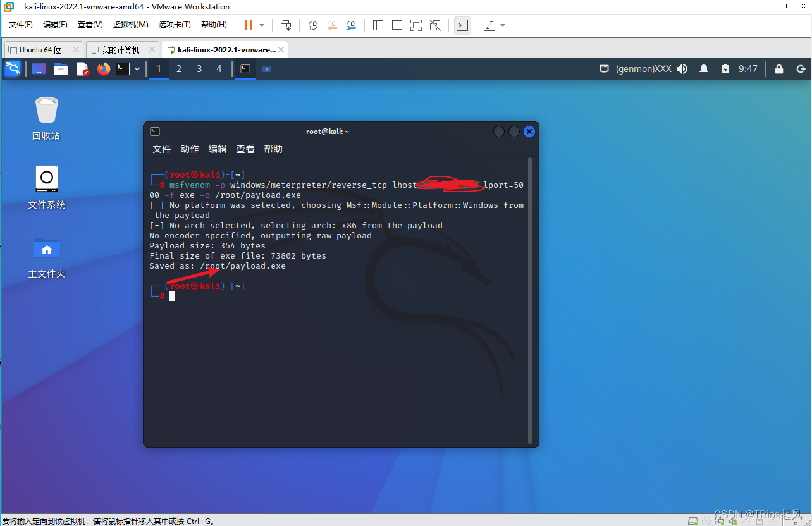Open the terminal 帮助 menu

pos(273,149)
